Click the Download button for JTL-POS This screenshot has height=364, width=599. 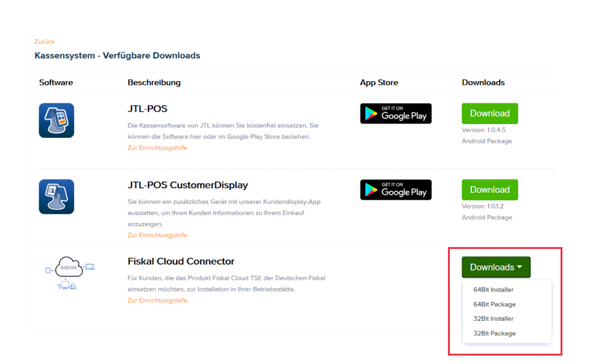[x=490, y=113]
